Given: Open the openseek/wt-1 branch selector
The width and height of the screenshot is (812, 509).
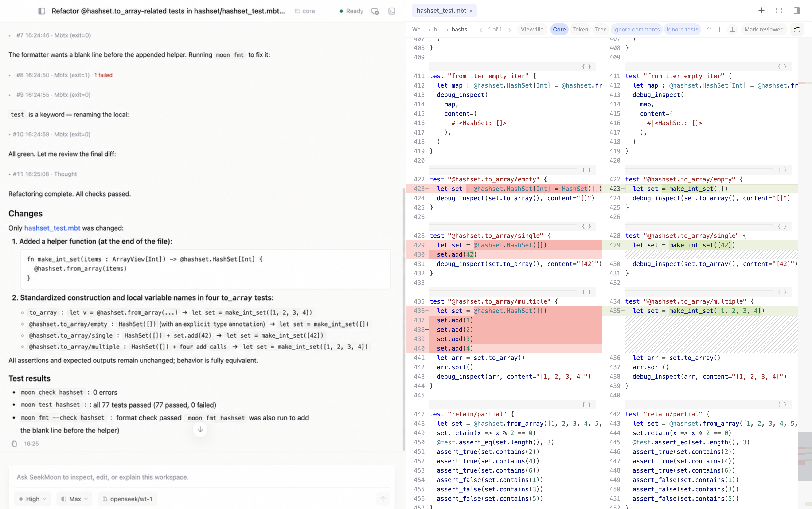Looking at the screenshot, I should [127, 499].
